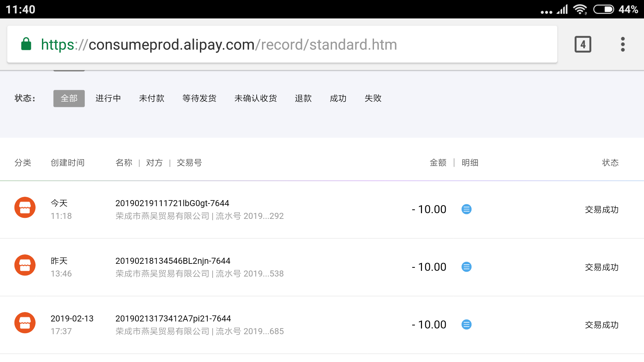Filter by 未确认收货 status
Screen dimensions: 644x362
pyautogui.click(x=256, y=98)
